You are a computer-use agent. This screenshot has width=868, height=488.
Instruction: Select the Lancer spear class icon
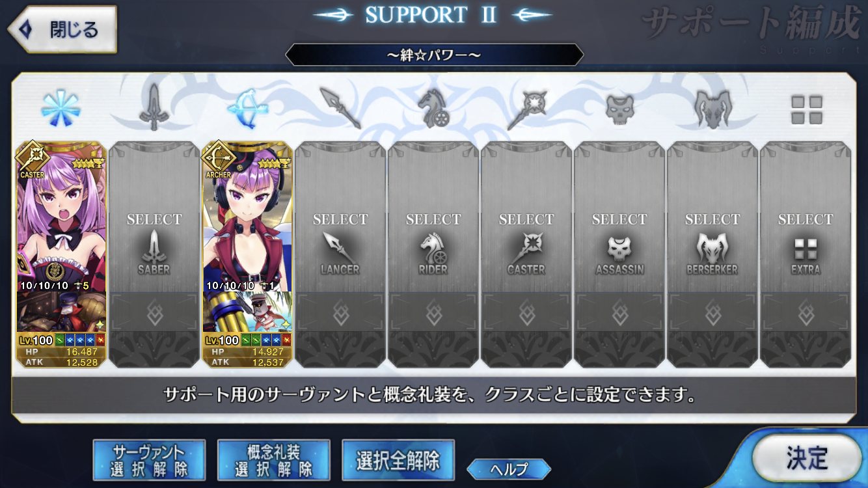(x=340, y=109)
